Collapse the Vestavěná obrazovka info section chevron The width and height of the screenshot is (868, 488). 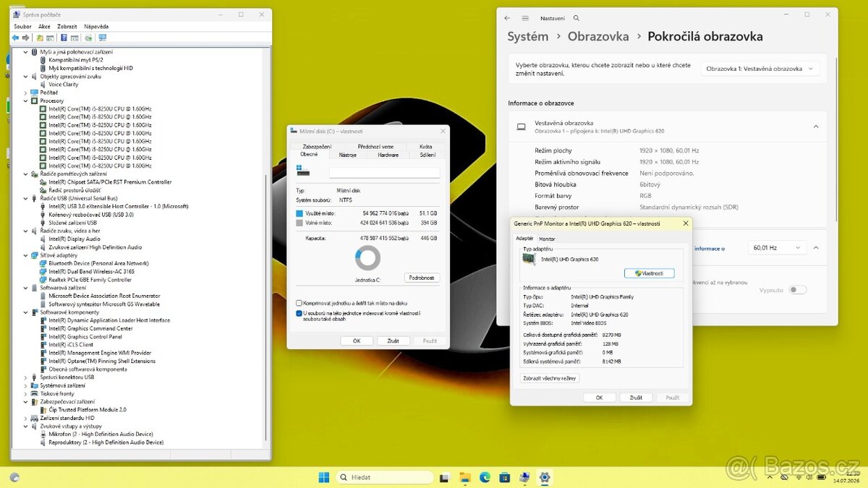click(x=816, y=127)
